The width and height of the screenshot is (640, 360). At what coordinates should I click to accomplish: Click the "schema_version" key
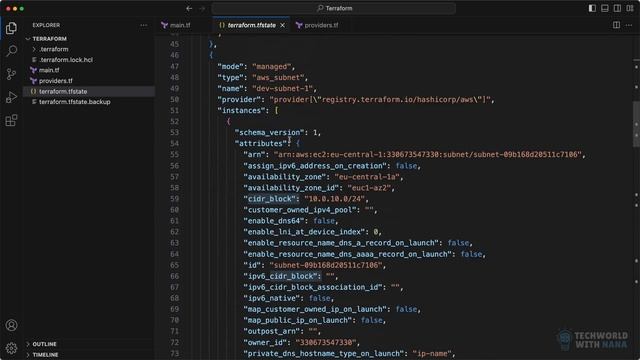[269, 133]
